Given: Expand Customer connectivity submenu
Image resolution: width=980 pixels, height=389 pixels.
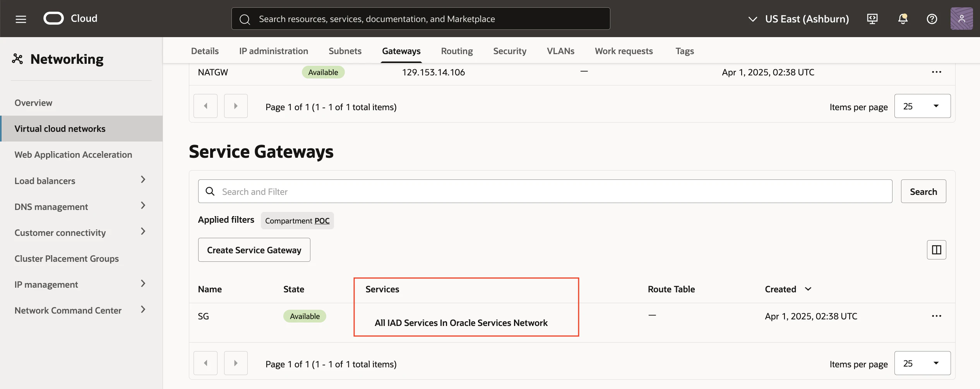Looking at the screenshot, I should [143, 231].
